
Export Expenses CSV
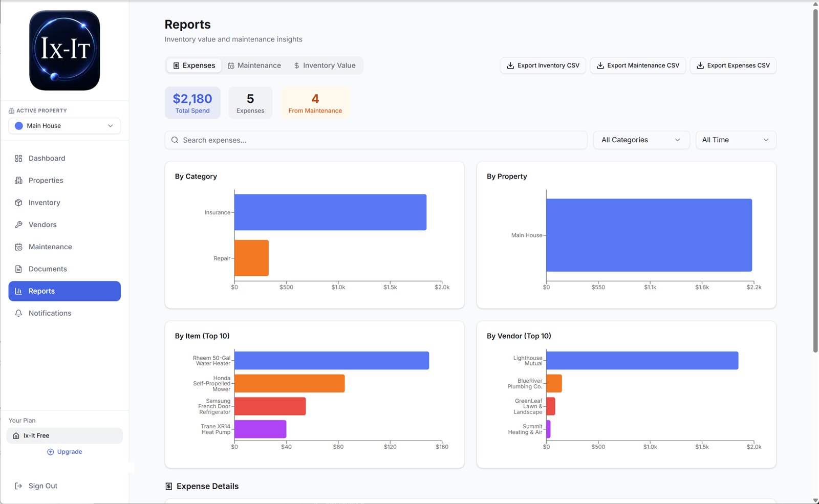click(733, 65)
